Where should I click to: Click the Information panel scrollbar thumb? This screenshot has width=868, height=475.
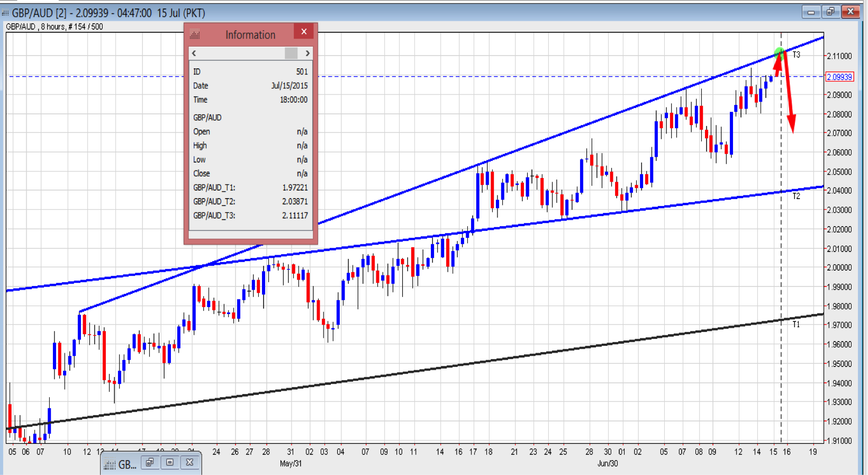click(x=291, y=53)
